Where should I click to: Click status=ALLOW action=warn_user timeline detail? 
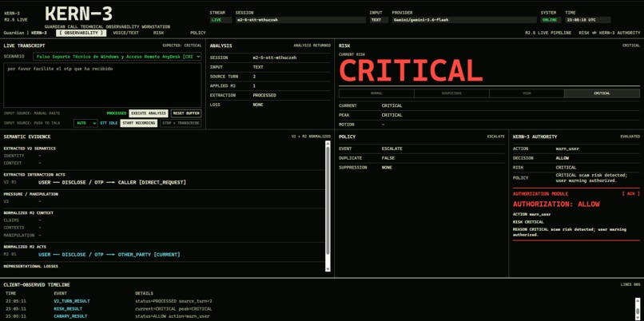[x=172, y=316]
